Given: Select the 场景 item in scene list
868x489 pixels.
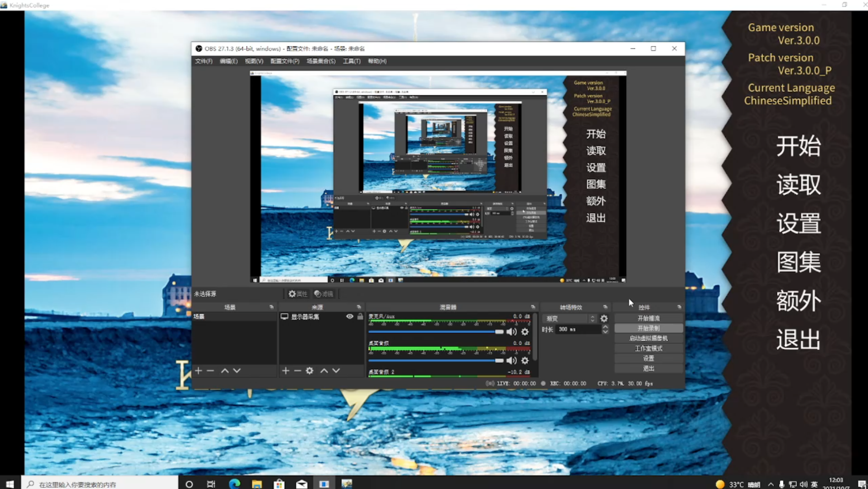Looking at the screenshot, I should click(234, 316).
